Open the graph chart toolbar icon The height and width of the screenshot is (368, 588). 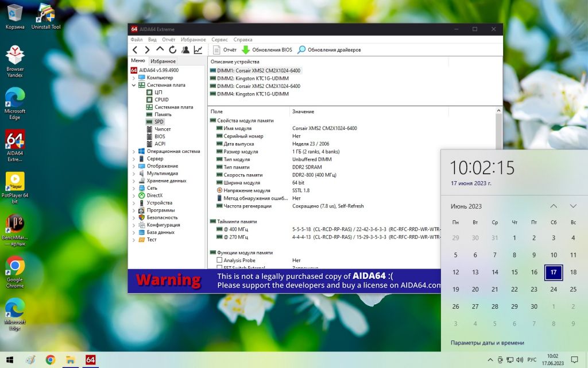(x=198, y=49)
